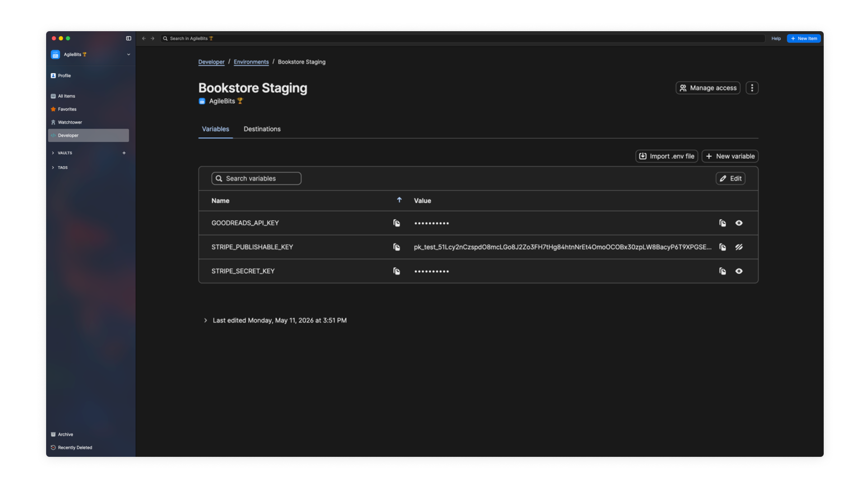Open All Items in the sidebar
The image size is (868, 488).
coord(88,96)
